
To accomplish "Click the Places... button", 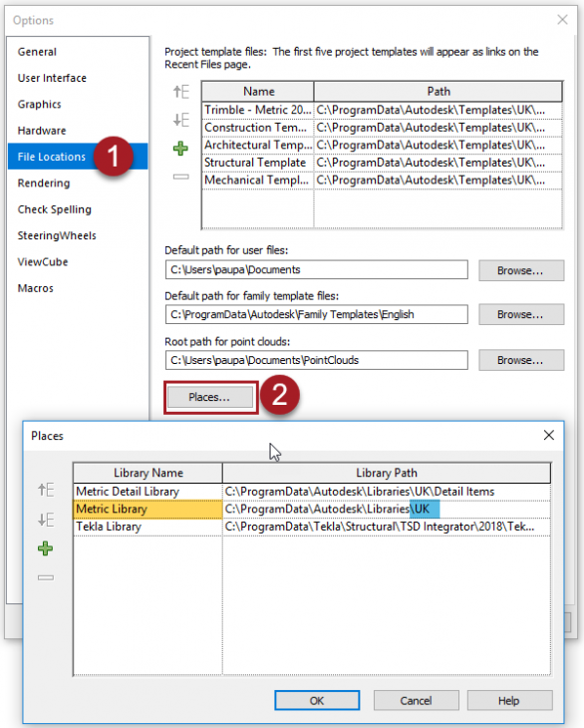I will tap(209, 398).
